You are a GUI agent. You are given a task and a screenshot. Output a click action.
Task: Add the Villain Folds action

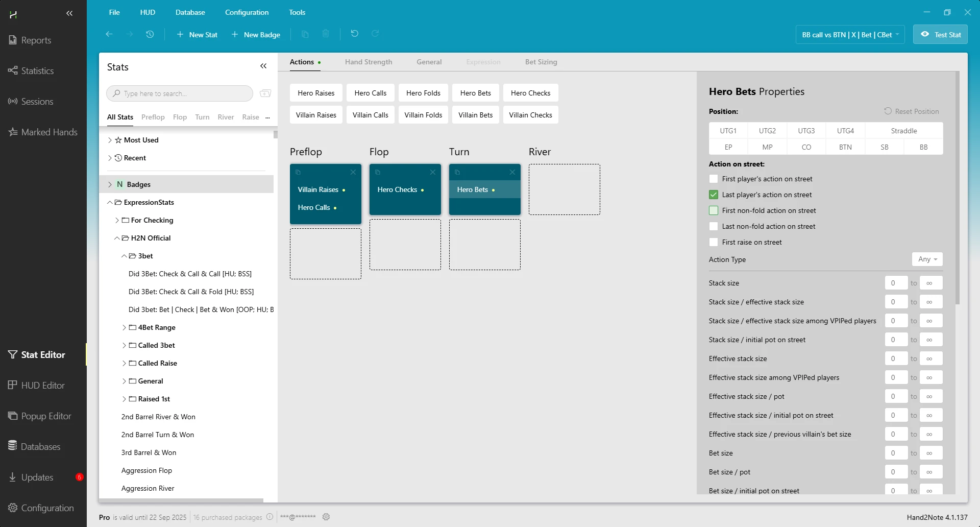pos(423,115)
